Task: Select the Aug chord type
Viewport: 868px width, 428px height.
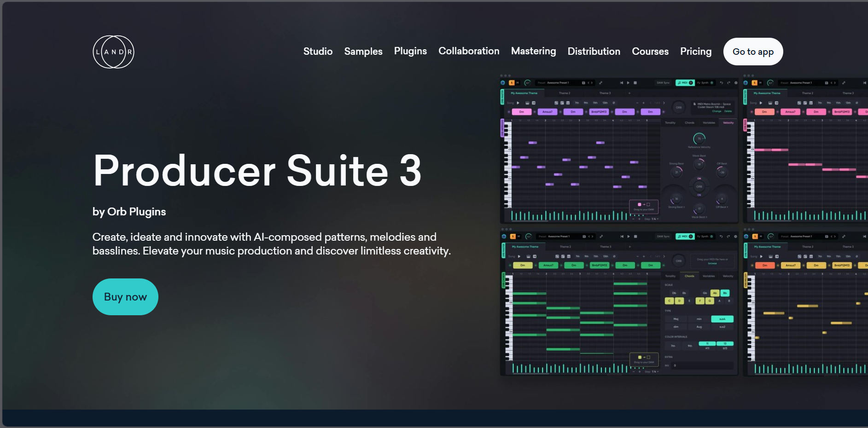Action: point(699,327)
